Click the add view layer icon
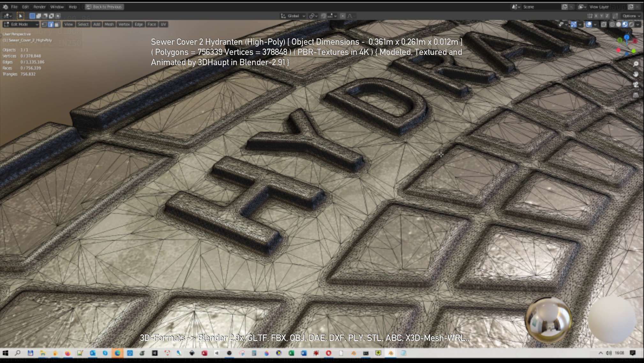 coord(631,7)
